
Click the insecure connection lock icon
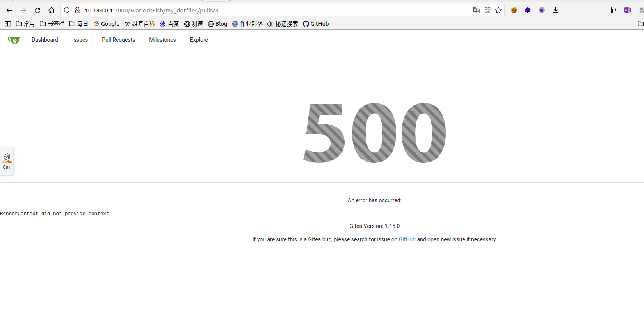click(78, 11)
